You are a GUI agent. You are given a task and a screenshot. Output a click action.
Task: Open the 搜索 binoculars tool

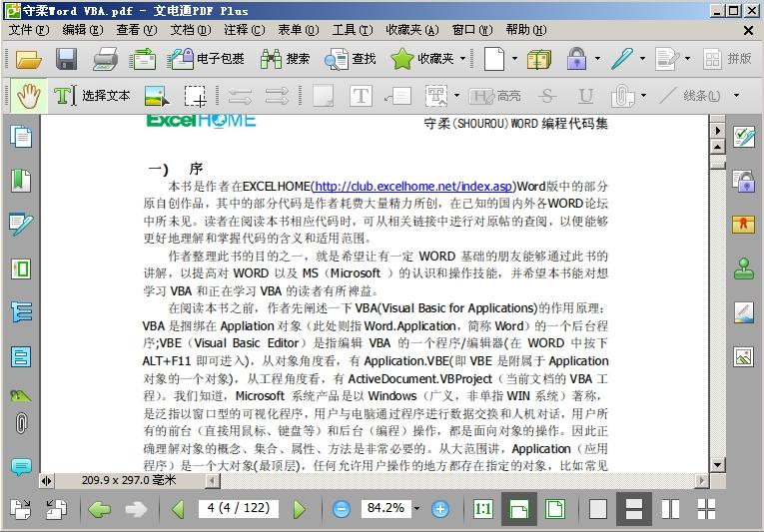pyautogui.click(x=285, y=59)
